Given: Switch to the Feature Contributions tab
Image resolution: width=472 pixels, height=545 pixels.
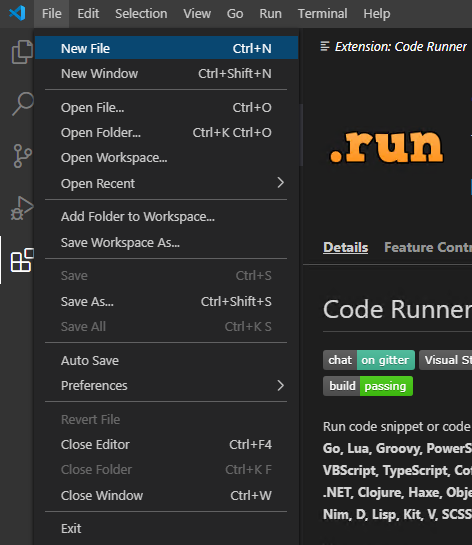Looking at the screenshot, I should click(x=428, y=247).
